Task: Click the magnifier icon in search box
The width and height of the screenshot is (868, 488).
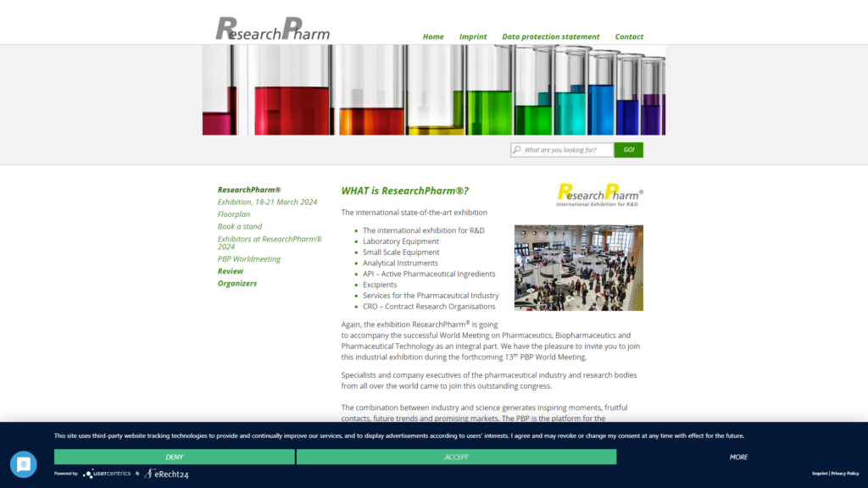Action: pos(516,149)
